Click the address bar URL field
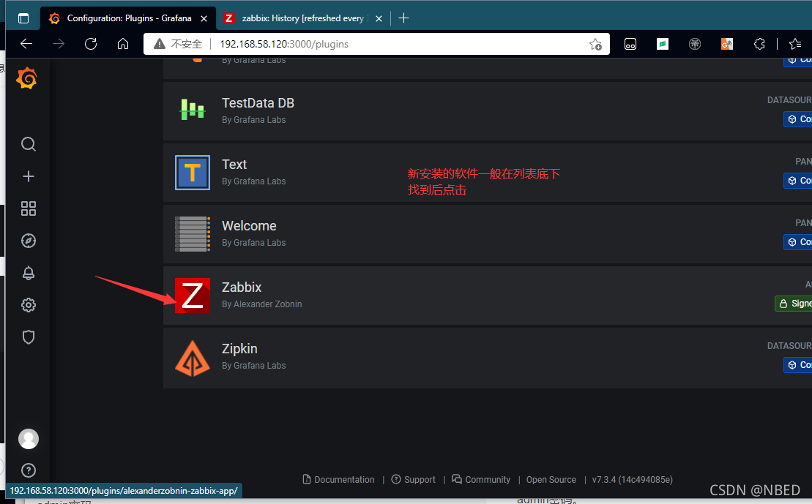This screenshot has height=504, width=812. [x=376, y=44]
